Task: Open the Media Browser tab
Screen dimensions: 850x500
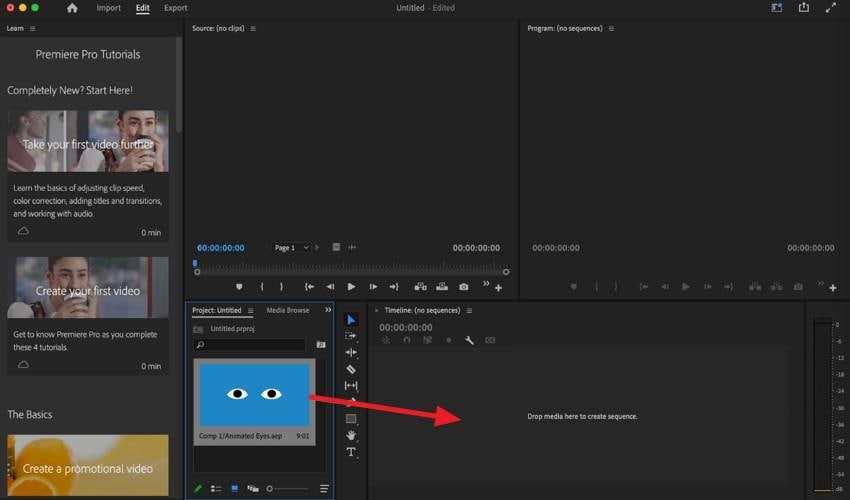Action: [288, 311]
